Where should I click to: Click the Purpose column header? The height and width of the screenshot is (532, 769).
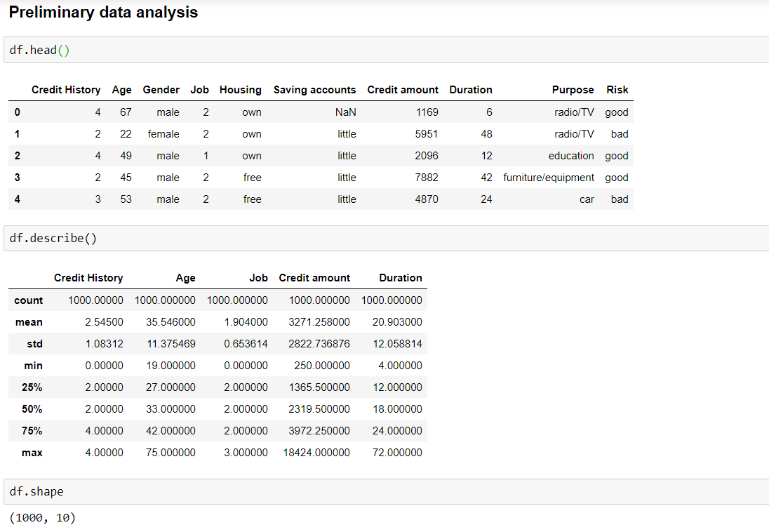click(573, 90)
